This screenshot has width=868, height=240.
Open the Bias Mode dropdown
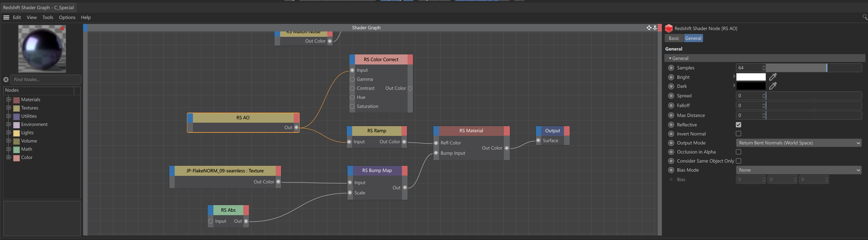pos(798,170)
